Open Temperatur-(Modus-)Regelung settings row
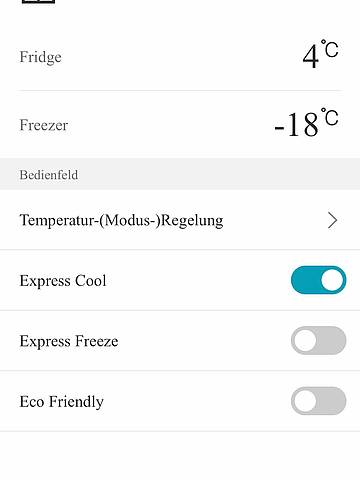The height and width of the screenshot is (480, 360). pyautogui.click(x=180, y=220)
